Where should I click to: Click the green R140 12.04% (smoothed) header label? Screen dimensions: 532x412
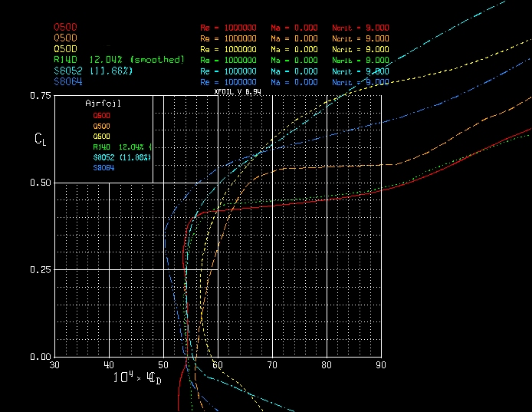pyautogui.click(x=119, y=59)
